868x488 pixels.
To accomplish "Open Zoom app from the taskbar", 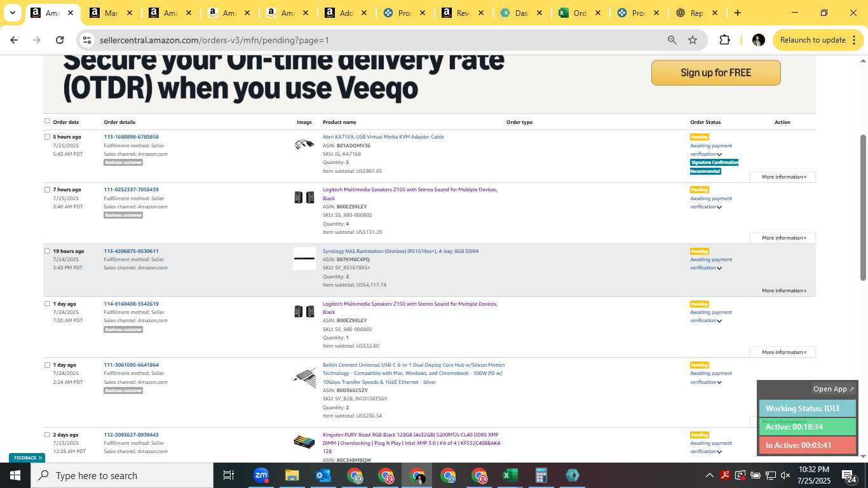I will 261,475.
